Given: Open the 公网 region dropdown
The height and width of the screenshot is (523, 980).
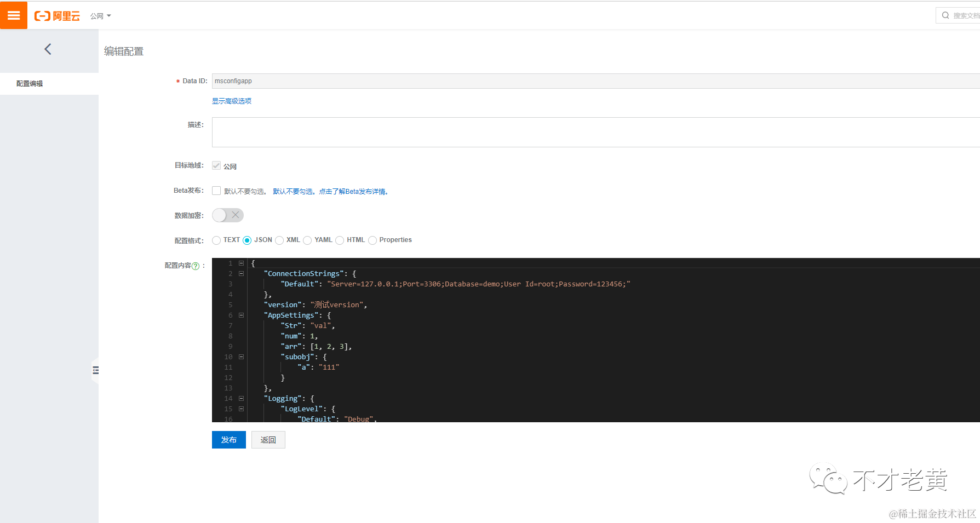Looking at the screenshot, I should [101, 16].
